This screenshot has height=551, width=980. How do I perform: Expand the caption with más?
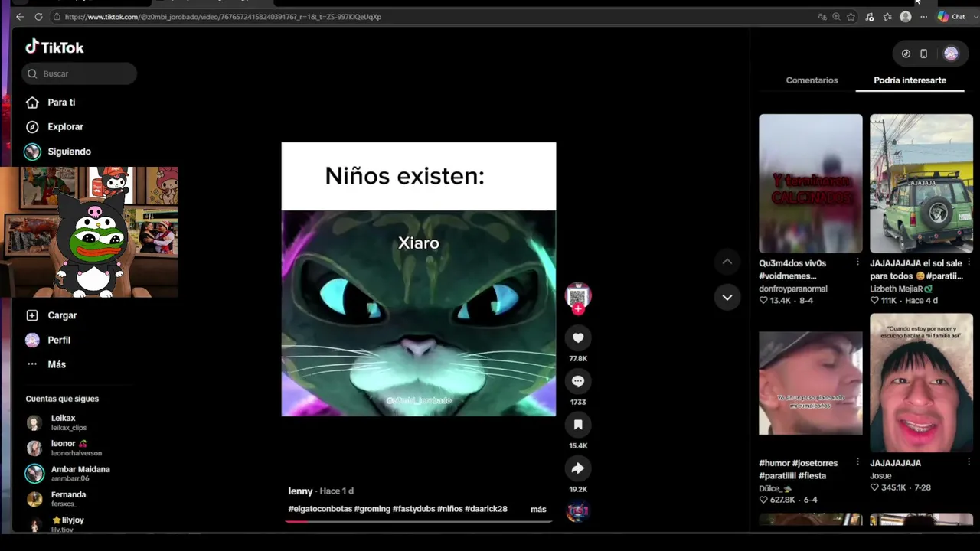point(538,509)
